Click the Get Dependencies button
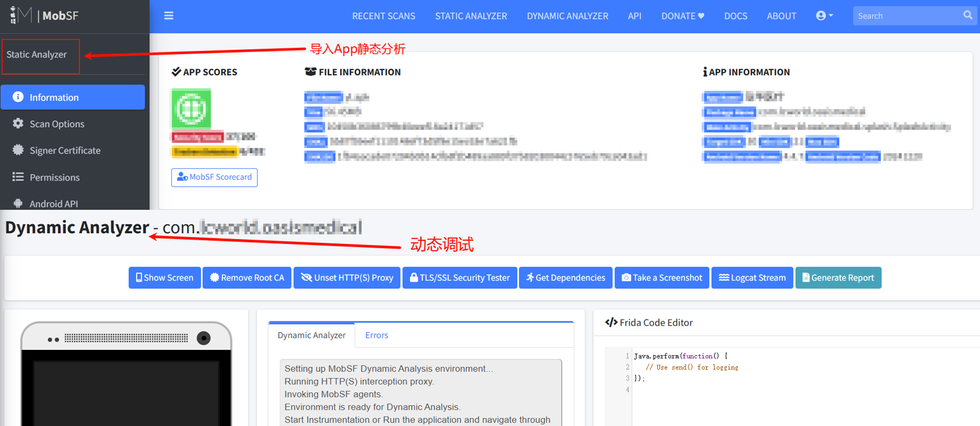The image size is (980, 426). 565,277
